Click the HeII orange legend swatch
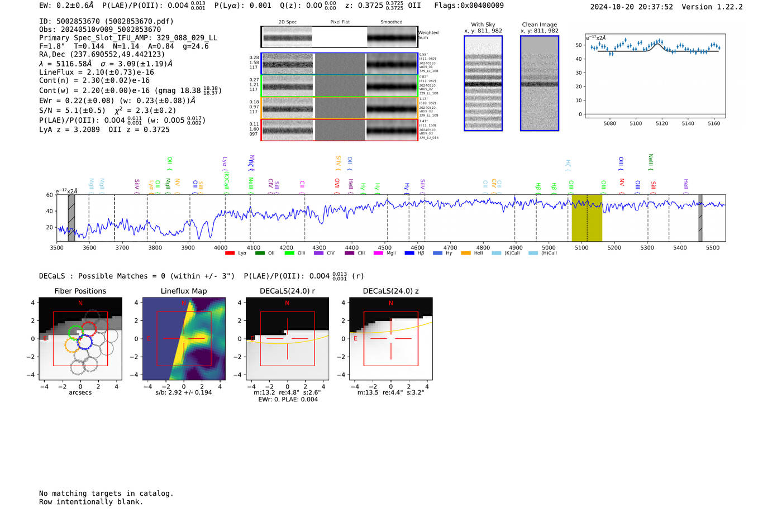The image size is (782, 532). click(466, 253)
